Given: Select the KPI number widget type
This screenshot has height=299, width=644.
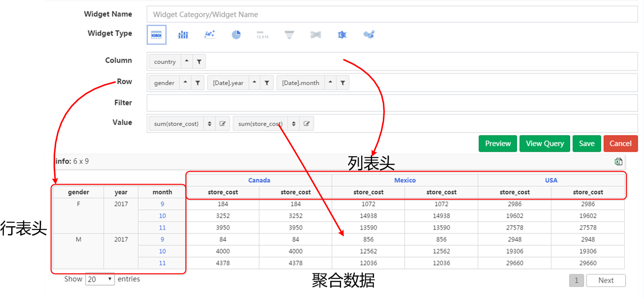Looking at the screenshot, I should click(x=263, y=34).
